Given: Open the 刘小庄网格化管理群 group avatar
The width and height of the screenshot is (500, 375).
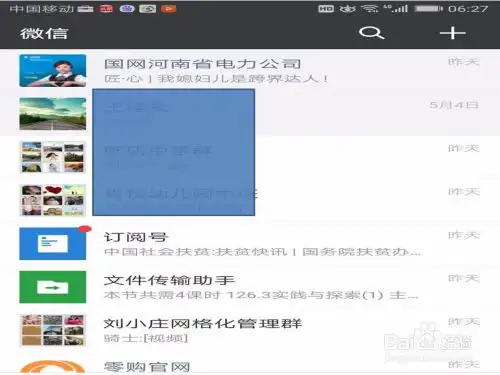Looking at the screenshot, I should 53,330.
